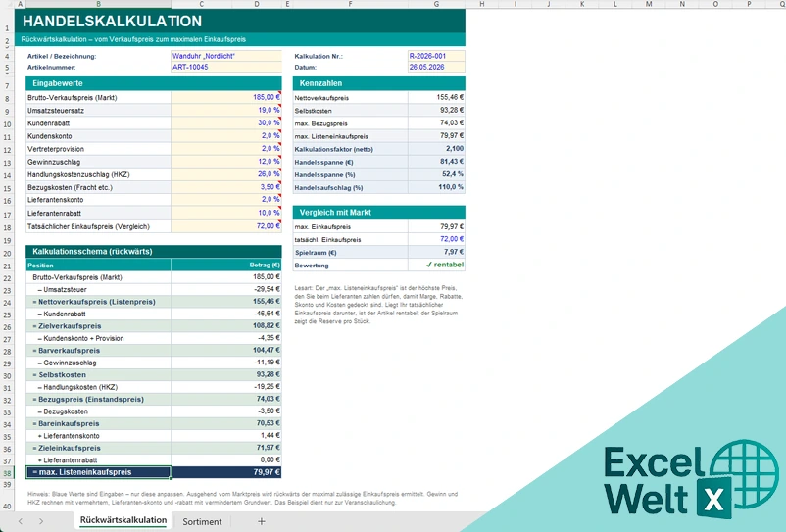786x532 pixels.
Task: Click = Barverkaufspreis row label
Action: 99,350
